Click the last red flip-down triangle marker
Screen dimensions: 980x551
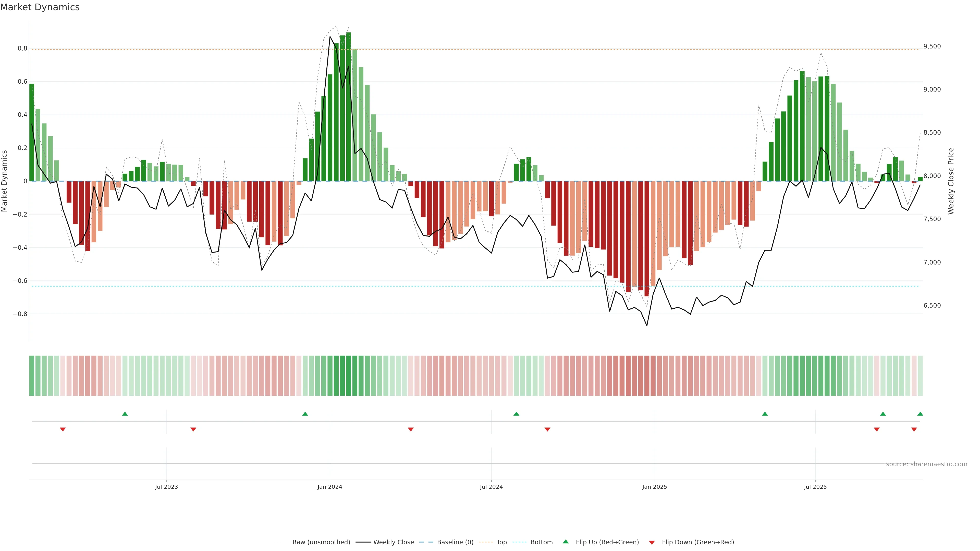click(914, 429)
